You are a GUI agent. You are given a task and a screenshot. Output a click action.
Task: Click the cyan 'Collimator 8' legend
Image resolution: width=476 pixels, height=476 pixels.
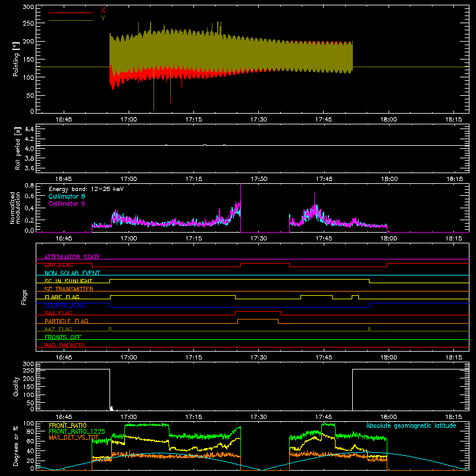pyautogui.click(x=67, y=196)
